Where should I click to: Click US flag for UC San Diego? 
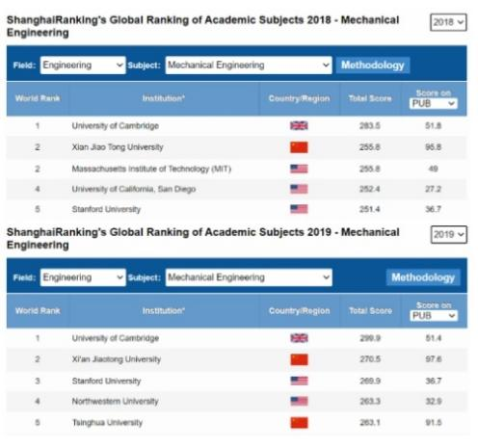click(x=299, y=189)
